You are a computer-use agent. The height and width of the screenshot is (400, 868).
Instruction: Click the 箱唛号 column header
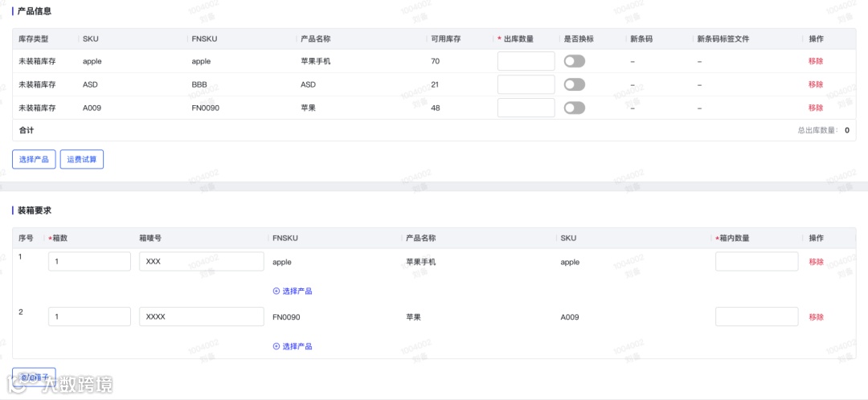tap(150, 238)
